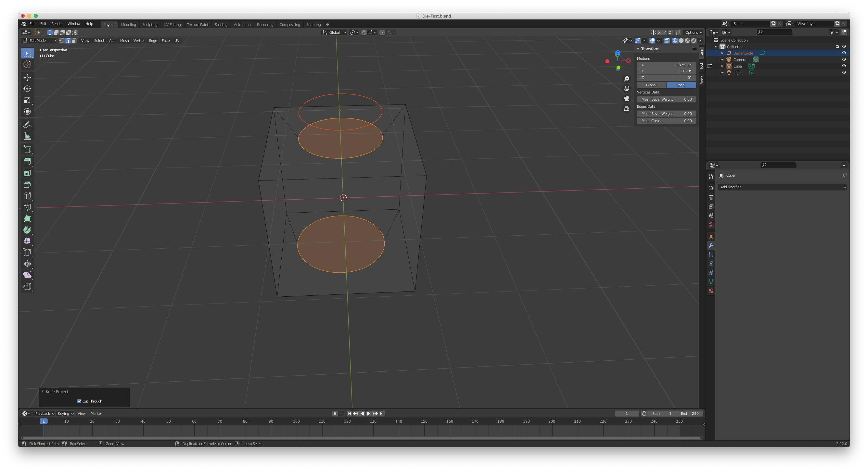
Task: Switch to the Modeling workspace tab
Action: pos(128,25)
